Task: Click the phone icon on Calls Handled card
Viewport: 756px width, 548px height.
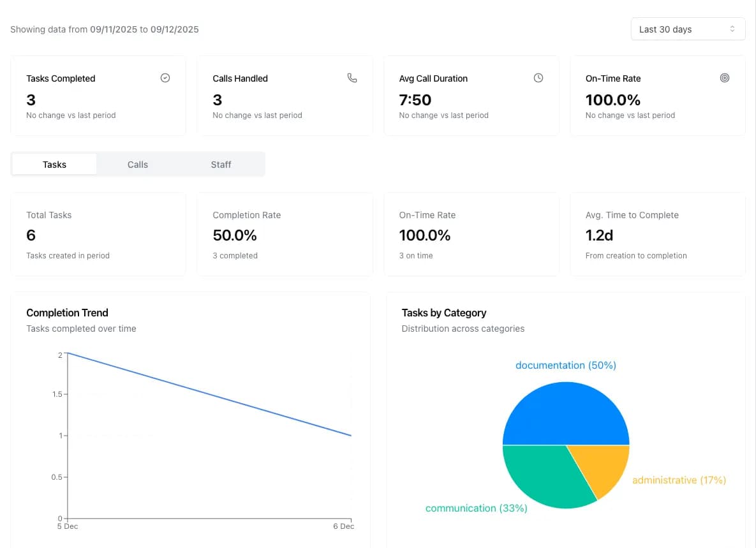Action: click(x=352, y=77)
